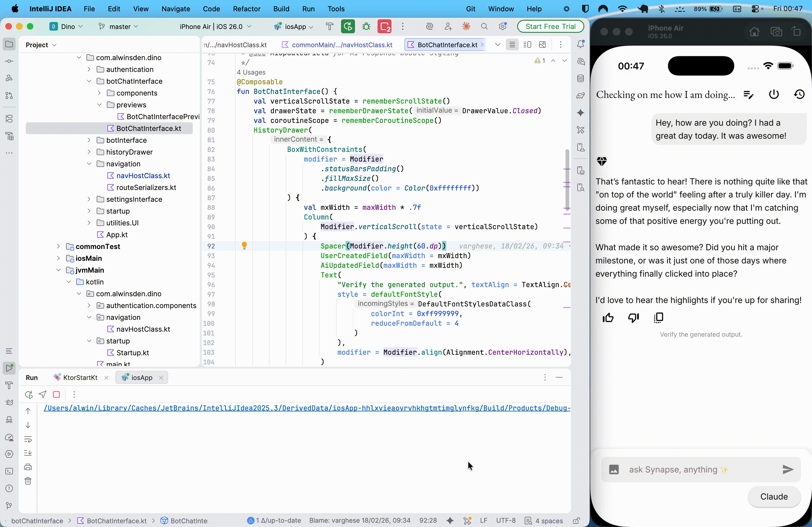Open IDE Settings via the gear icon

point(502,26)
